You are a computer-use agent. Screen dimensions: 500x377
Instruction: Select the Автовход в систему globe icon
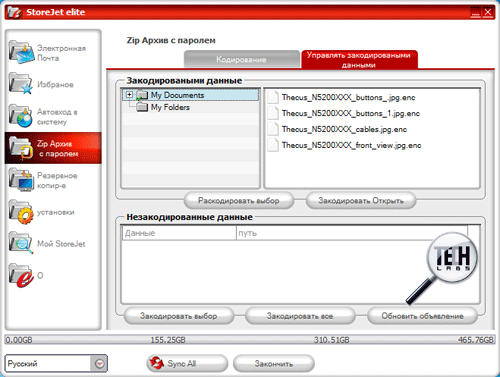[x=21, y=116]
